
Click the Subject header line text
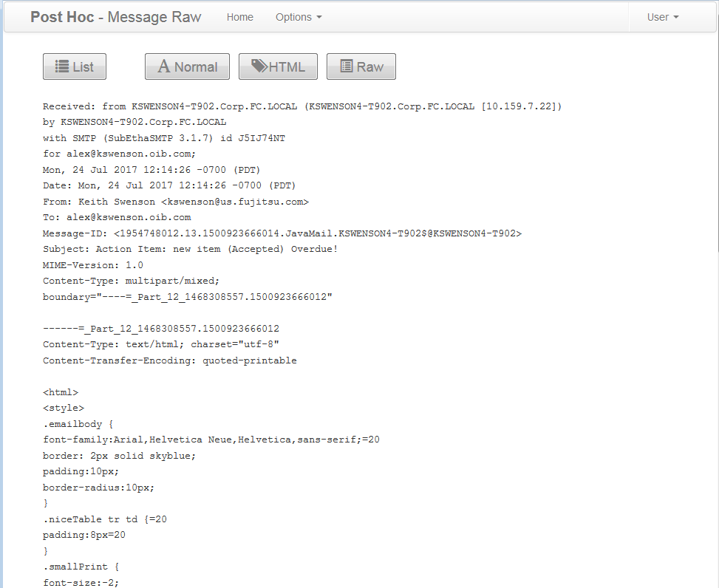pos(190,249)
